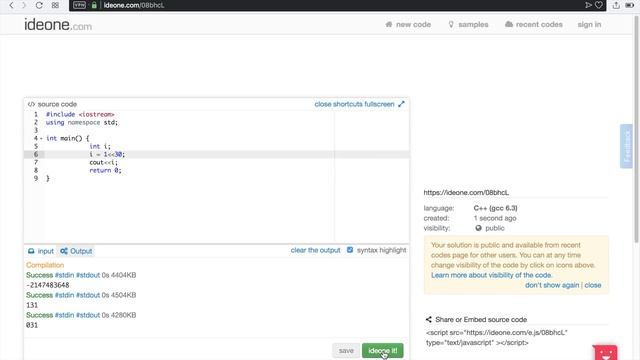Click the embed script snippet text
Screen dimensions: 640x360
tap(497, 338)
